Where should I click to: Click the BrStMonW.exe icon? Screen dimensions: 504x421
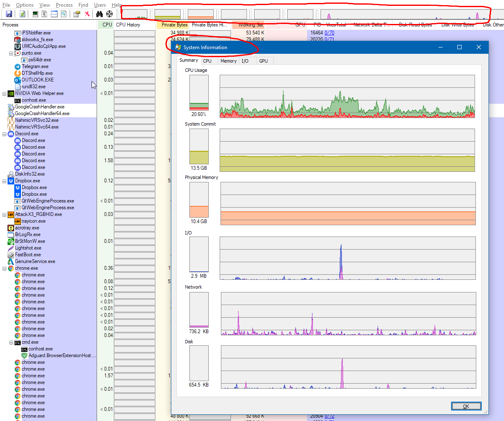click(11, 241)
